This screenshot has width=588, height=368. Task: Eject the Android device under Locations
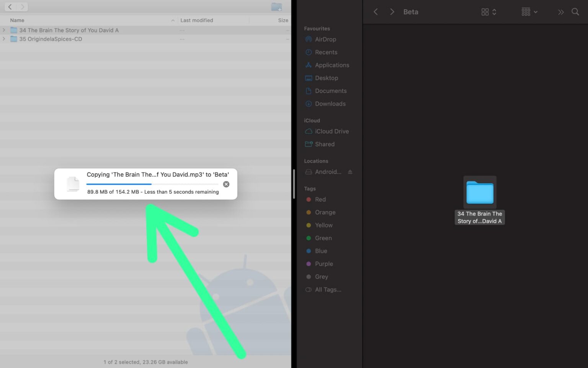(350, 172)
